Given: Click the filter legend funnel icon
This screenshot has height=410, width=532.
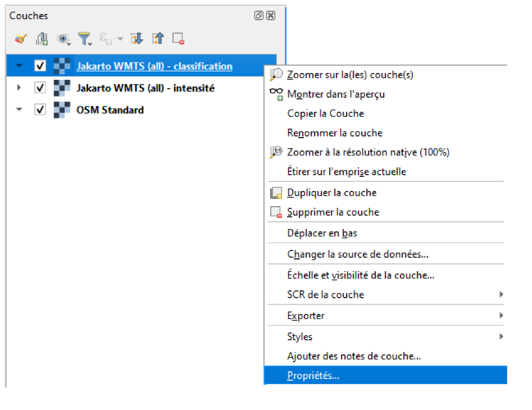Looking at the screenshot, I should click(x=84, y=39).
